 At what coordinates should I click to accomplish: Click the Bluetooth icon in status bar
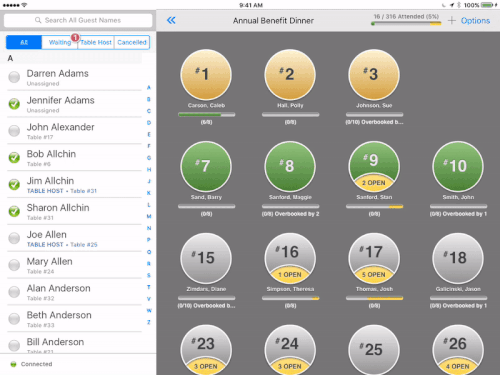[x=459, y=5]
